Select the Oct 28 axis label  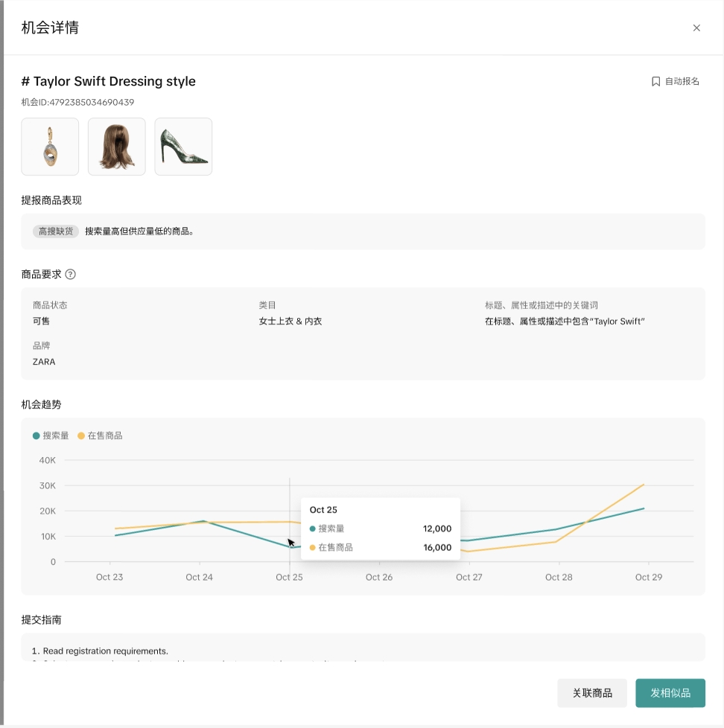coord(559,577)
